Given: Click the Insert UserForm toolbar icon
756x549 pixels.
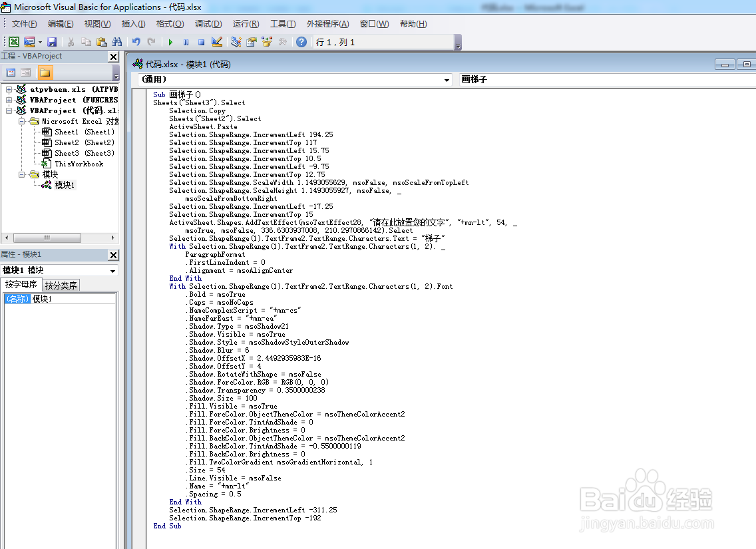Looking at the screenshot, I should pyautogui.click(x=29, y=42).
